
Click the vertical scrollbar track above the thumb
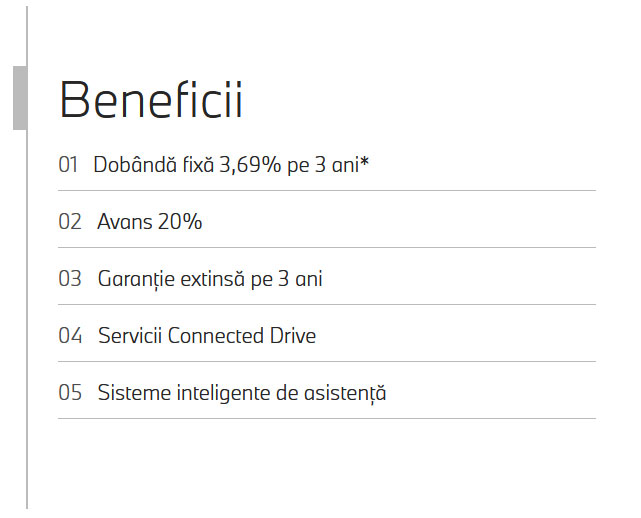click(27, 36)
